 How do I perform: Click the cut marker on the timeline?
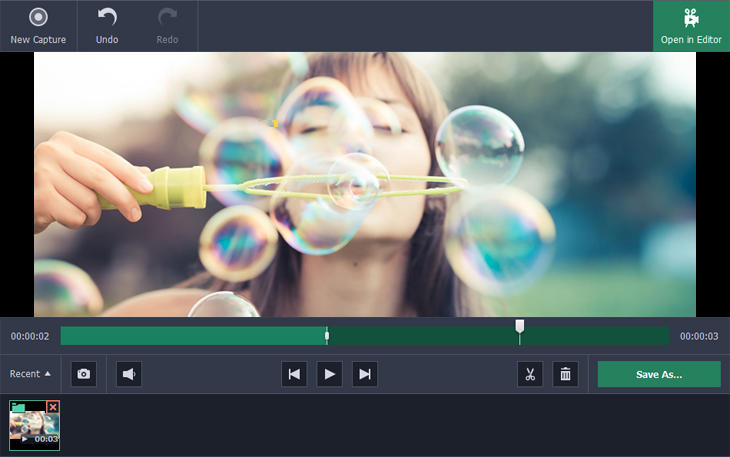327,335
